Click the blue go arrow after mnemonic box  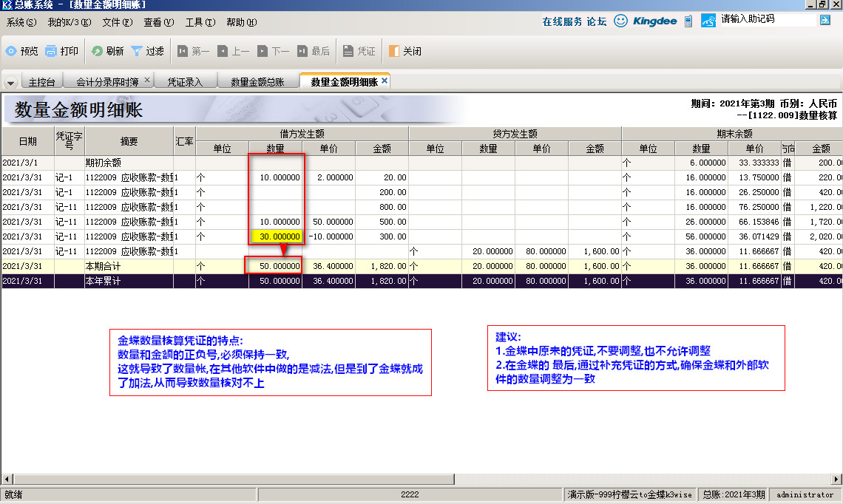point(825,20)
